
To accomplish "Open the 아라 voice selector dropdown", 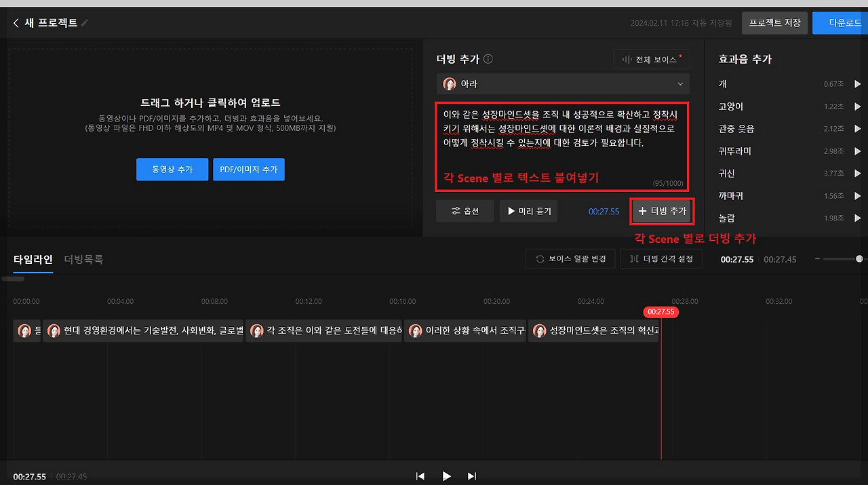I will (562, 83).
